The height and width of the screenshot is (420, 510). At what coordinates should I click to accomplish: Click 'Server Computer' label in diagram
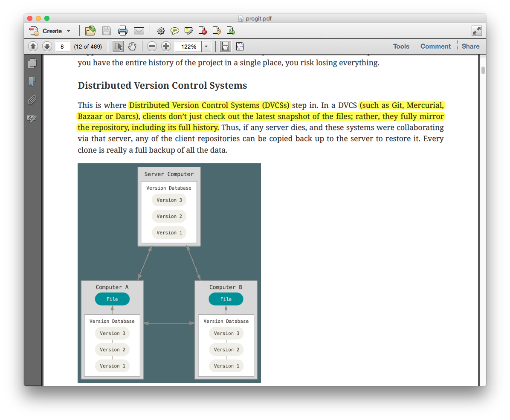tap(169, 174)
